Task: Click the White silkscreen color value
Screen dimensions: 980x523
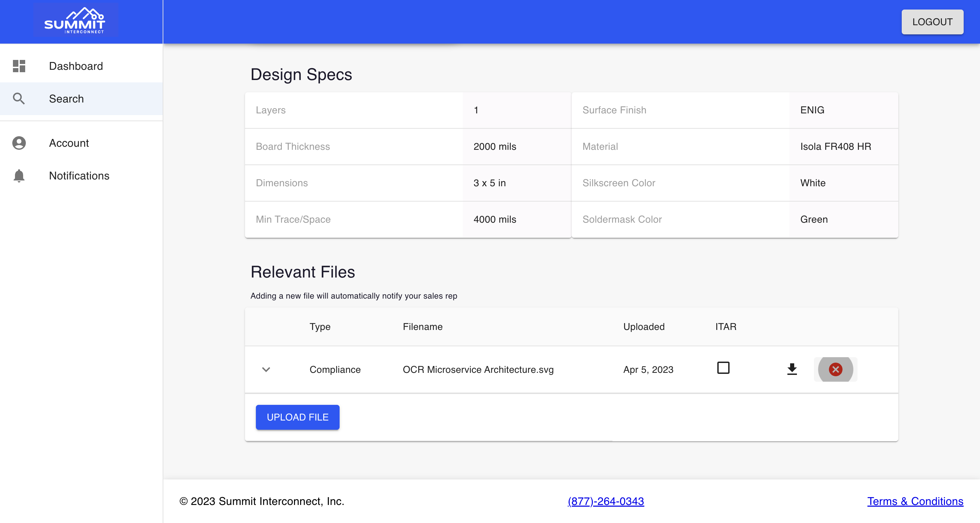Action: (813, 183)
